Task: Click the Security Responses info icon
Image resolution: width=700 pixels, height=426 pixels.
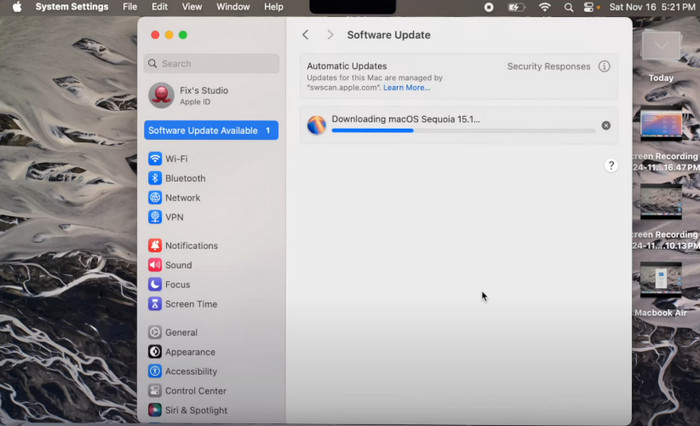Action: point(604,67)
